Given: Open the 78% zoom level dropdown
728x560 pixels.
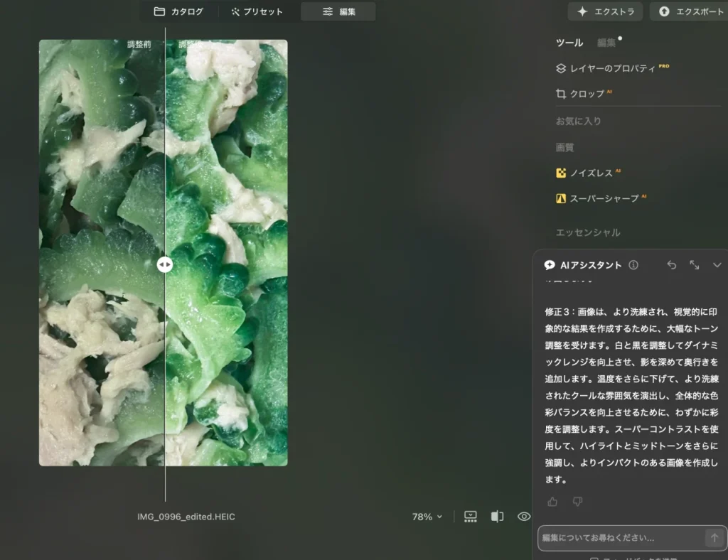Looking at the screenshot, I should (x=427, y=517).
